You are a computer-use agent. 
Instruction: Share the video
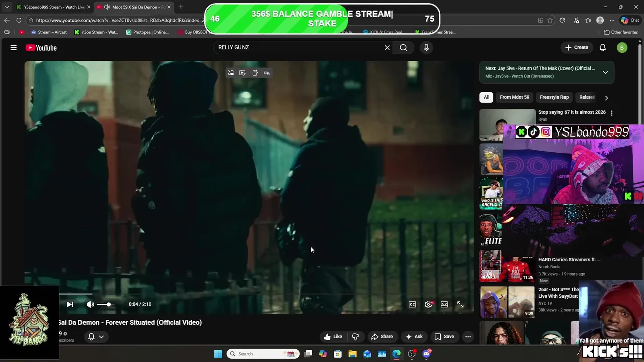coord(382,337)
